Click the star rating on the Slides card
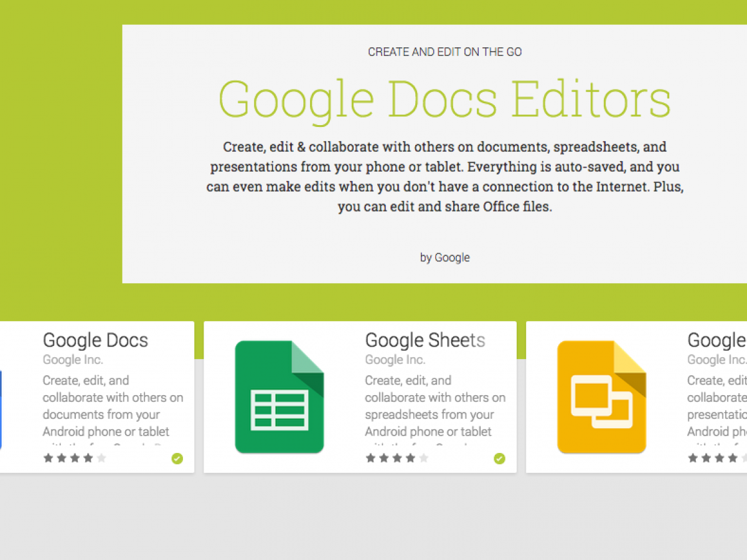This screenshot has width=747, height=560. [x=717, y=459]
